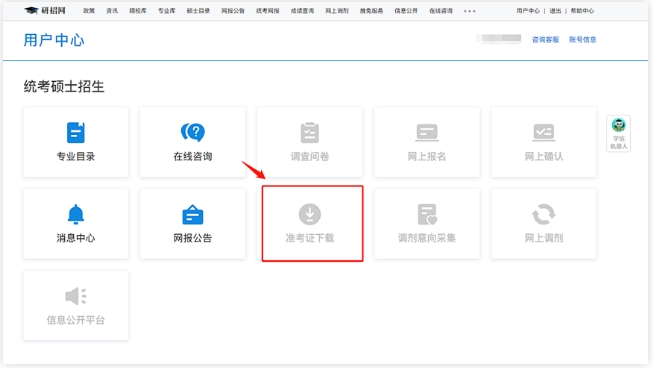The image size is (653, 368).
Task: Open the 学信机器人 chat robot widget
Action: tap(618, 134)
